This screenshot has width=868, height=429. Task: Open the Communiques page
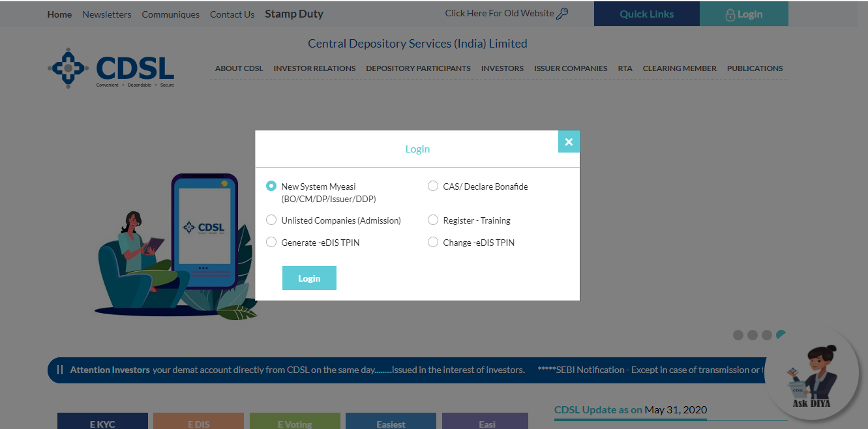[x=171, y=14]
